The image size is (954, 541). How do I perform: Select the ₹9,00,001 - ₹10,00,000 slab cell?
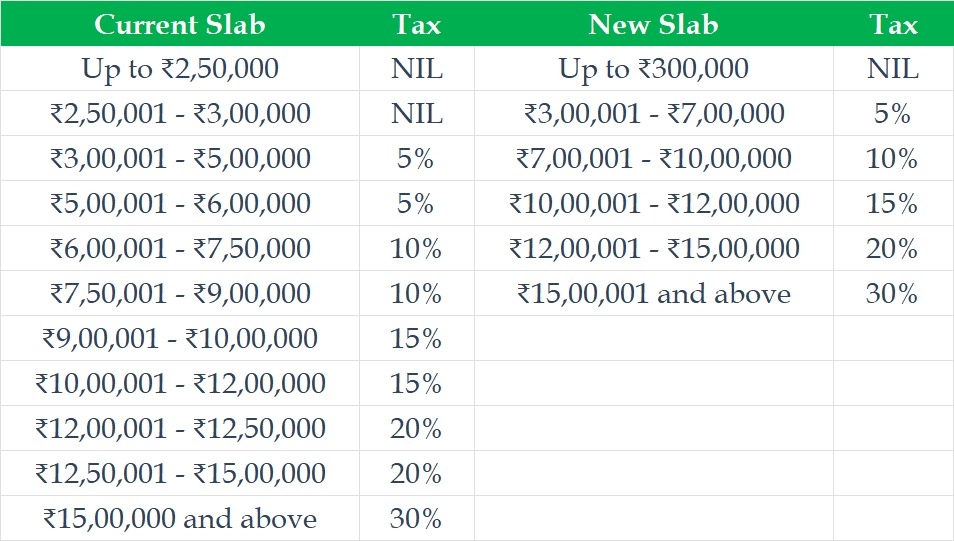[x=180, y=339]
